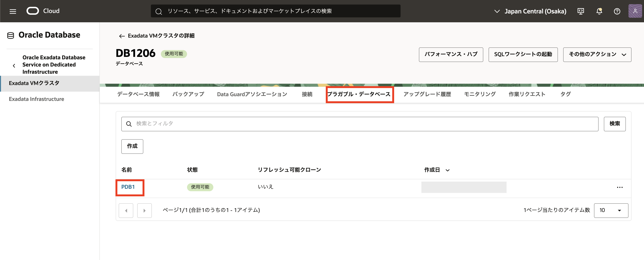Open the user profile avatar
This screenshot has height=260, width=644.
pos(635,11)
